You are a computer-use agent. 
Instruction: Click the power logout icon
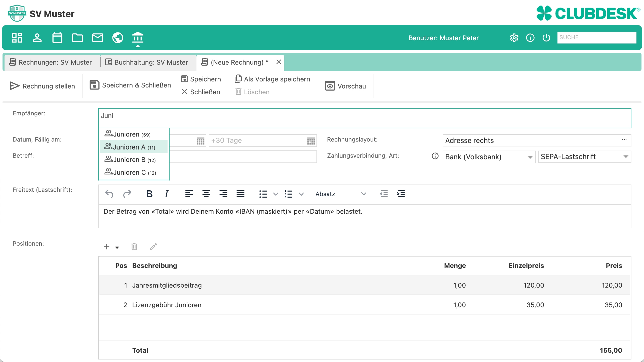(546, 38)
